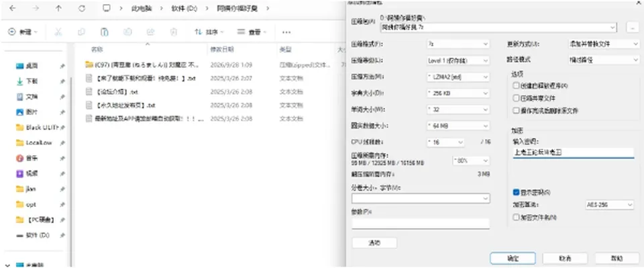This screenshot has width=644, height=268.
Task: Click the cancel button in the dialog
Action: coord(565,258)
